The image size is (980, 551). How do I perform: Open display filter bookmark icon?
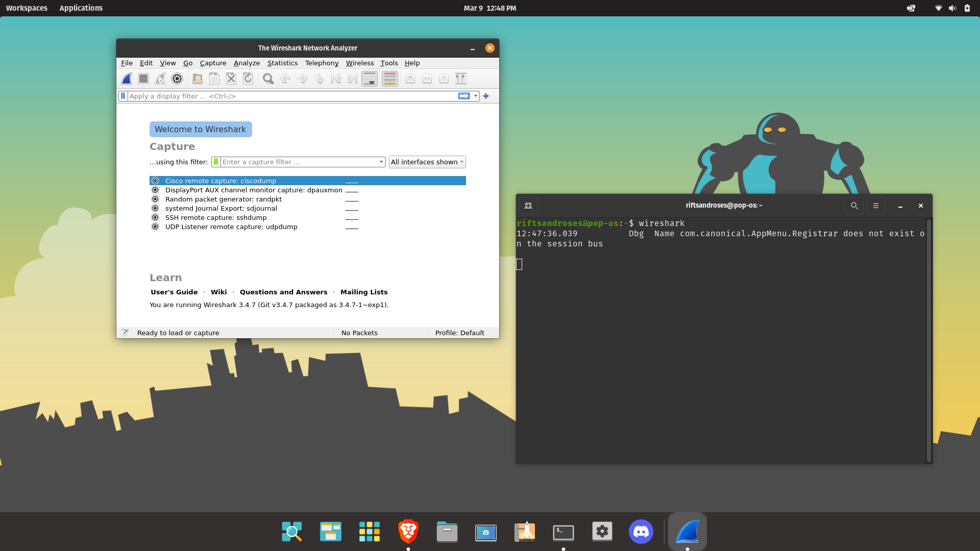coord(123,96)
